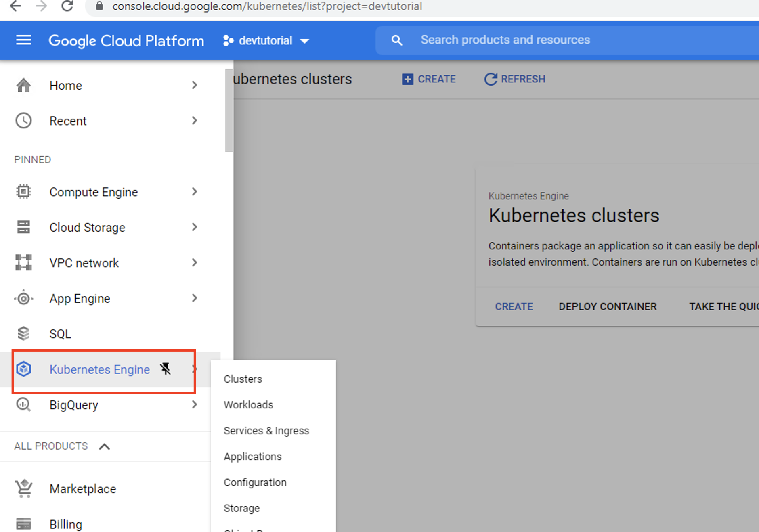Click the TAKE THE QUICKSTART button
The image size is (759, 532).
coord(723,306)
